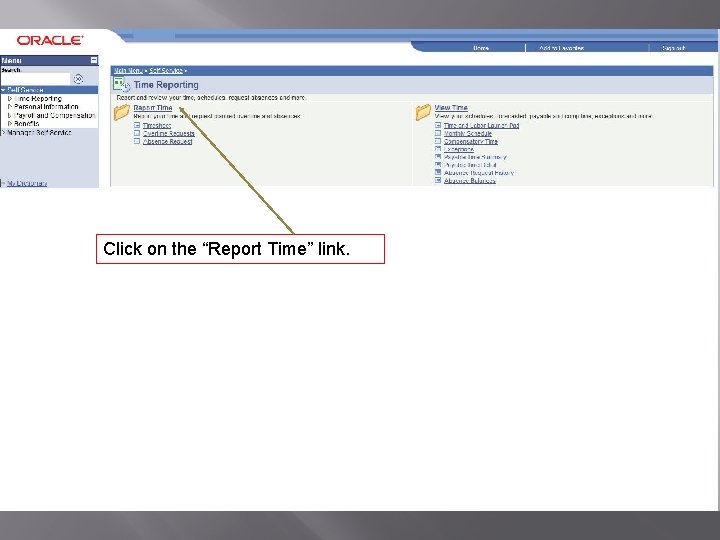Open Main Menu breadcrumb link

click(128, 71)
